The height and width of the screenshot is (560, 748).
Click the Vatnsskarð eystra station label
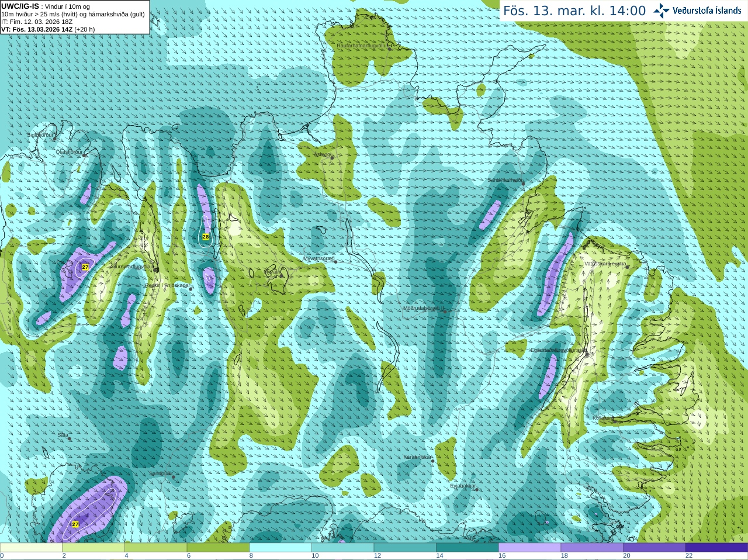click(605, 264)
